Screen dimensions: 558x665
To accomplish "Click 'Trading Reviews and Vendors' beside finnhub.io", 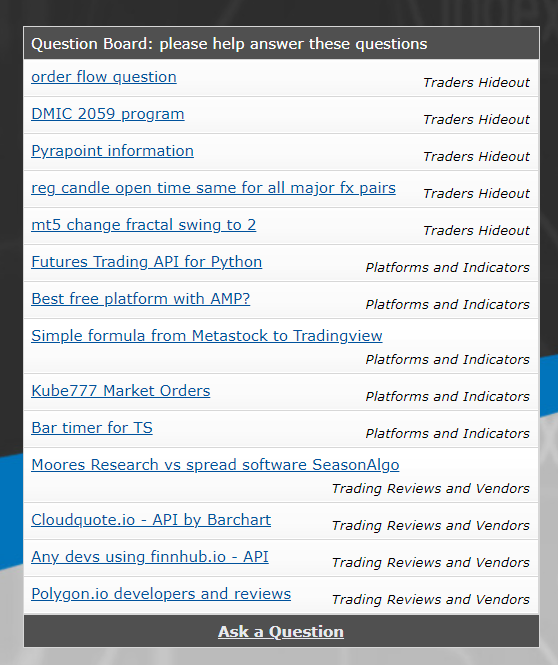I will 431,562.
